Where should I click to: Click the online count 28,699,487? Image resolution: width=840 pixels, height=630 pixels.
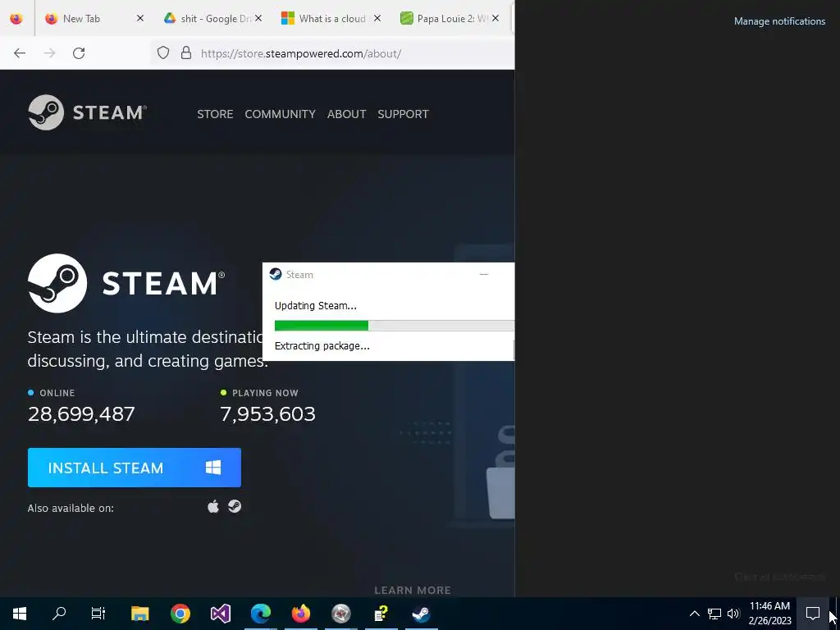pyautogui.click(x=81, y=414)
